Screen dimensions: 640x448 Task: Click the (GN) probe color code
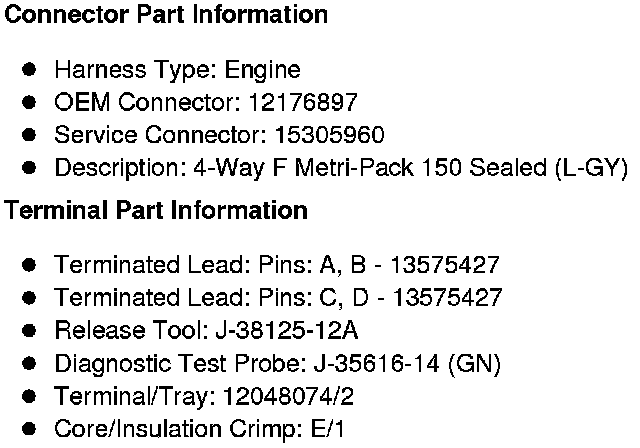click(474, 364)
